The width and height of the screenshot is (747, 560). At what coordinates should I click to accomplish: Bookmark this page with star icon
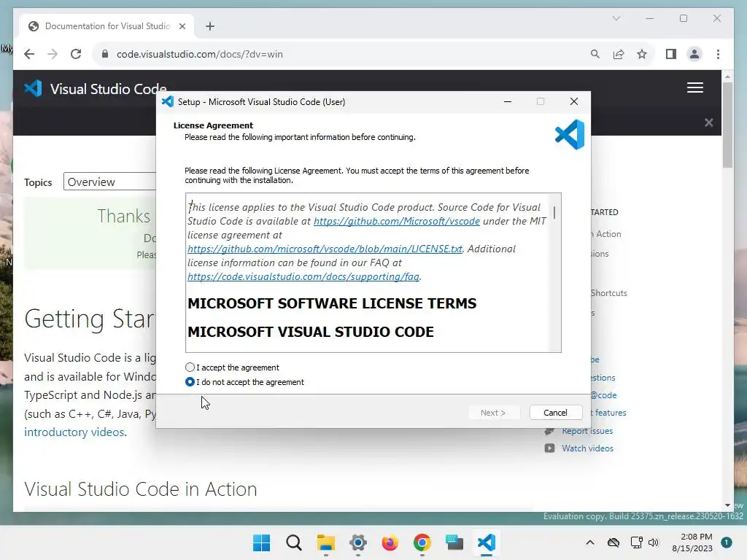pyautogui.click(x=642, y=54)
